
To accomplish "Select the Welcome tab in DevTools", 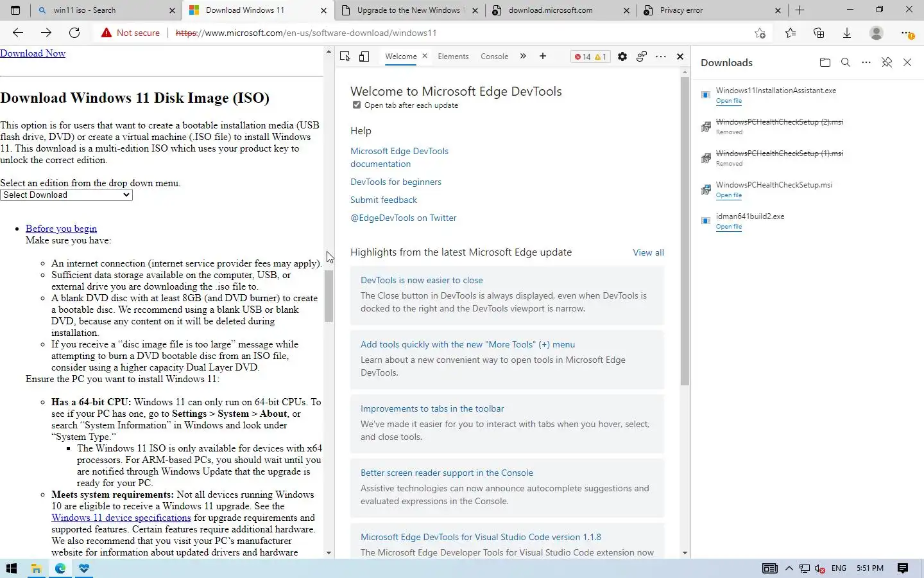I will (400, 57).
